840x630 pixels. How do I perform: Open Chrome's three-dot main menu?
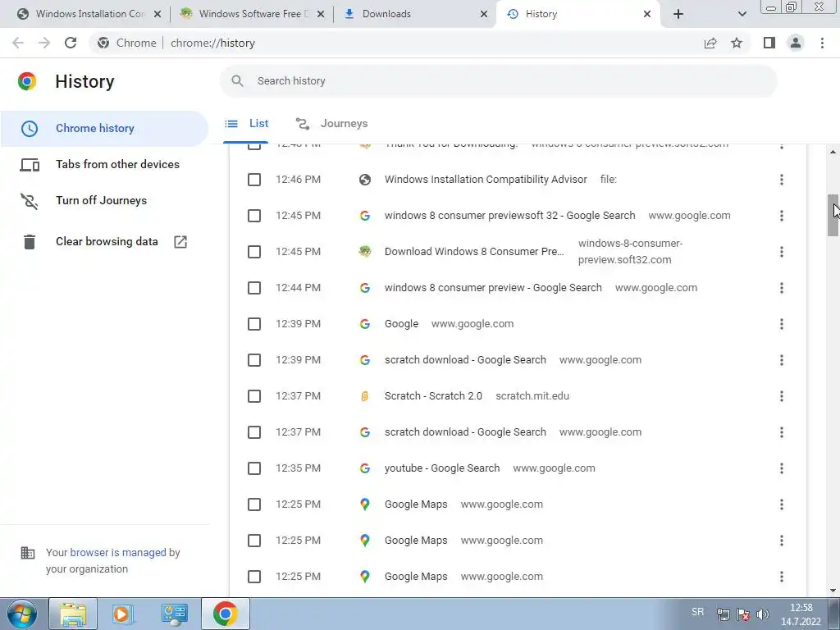[822, 43]
